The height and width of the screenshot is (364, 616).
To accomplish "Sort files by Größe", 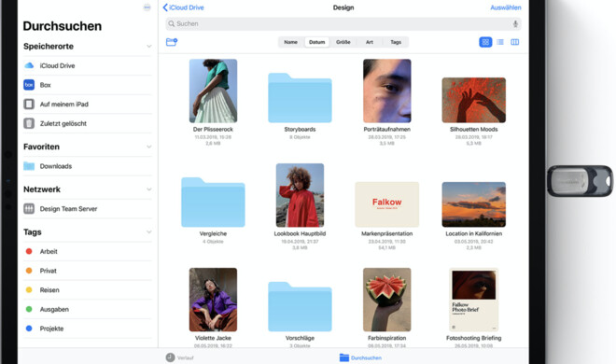I will coord(343,42).
